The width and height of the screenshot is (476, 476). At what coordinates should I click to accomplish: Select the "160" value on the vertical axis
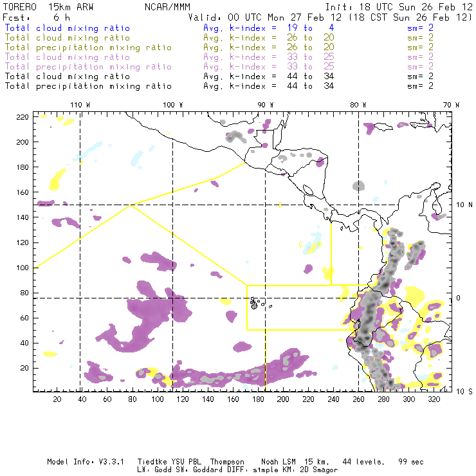click(x=23, y=192)
